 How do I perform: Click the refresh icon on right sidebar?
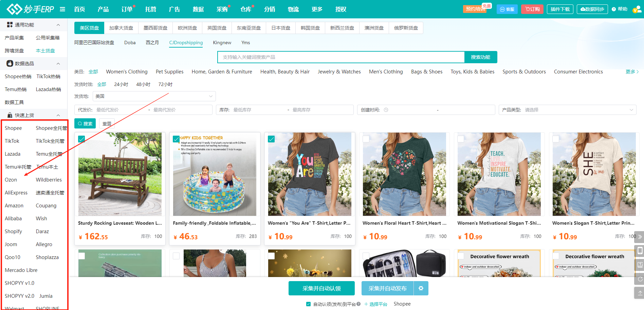point(640,279)
